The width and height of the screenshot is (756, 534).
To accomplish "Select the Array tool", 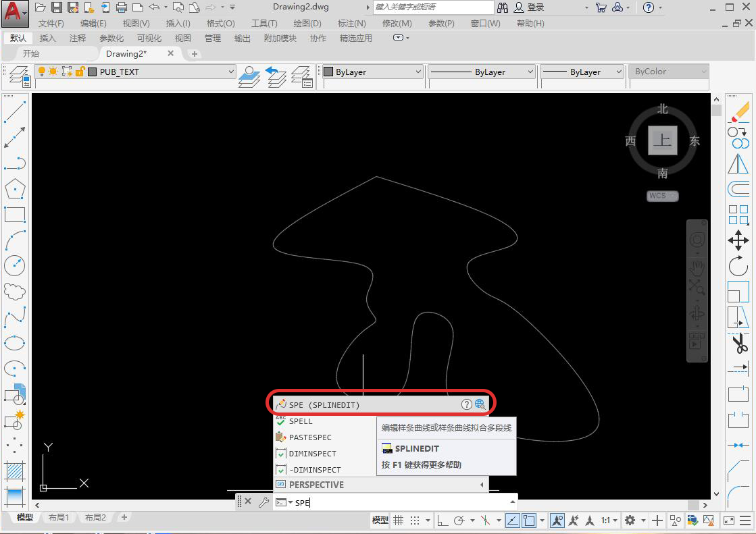I will tap(738, 215).
